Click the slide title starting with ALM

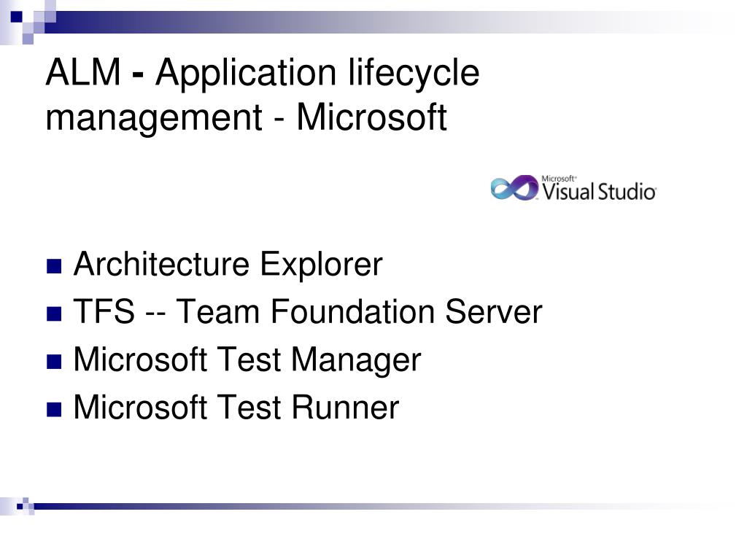(263, 94)
